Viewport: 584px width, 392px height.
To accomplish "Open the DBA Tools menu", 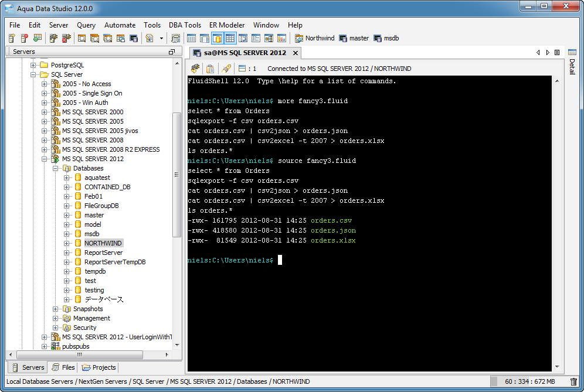I will point(185,25).
